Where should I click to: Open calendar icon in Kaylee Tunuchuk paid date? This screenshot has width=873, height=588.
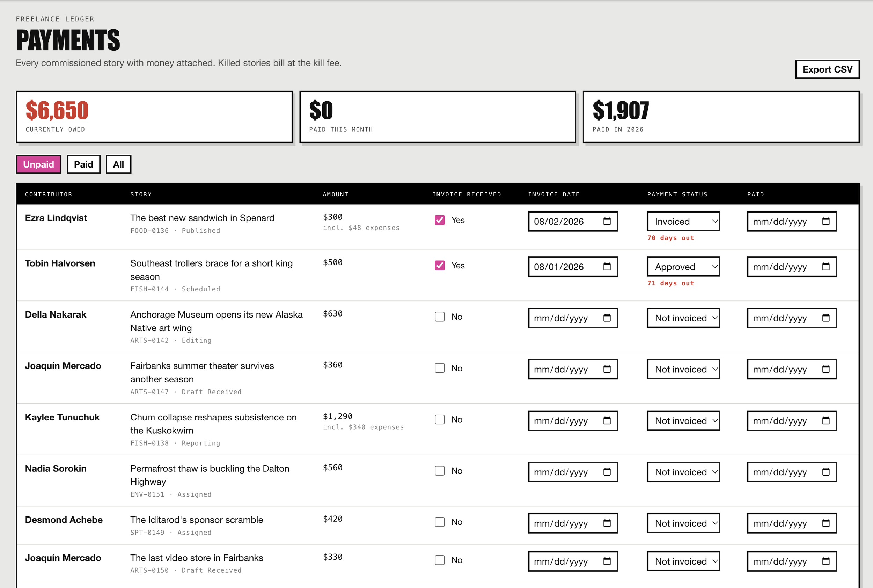826,421
